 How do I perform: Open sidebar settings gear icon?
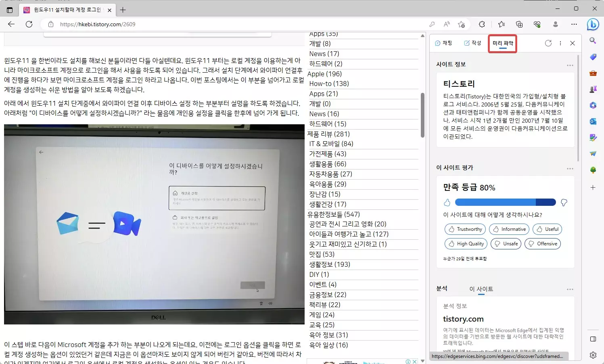pos(593,355)
